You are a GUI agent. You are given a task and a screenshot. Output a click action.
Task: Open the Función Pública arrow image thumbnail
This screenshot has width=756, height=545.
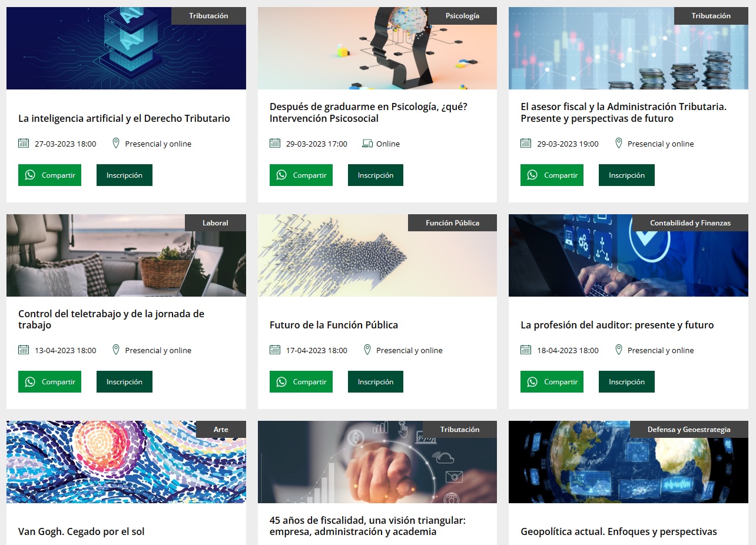(x=377, y=255)
